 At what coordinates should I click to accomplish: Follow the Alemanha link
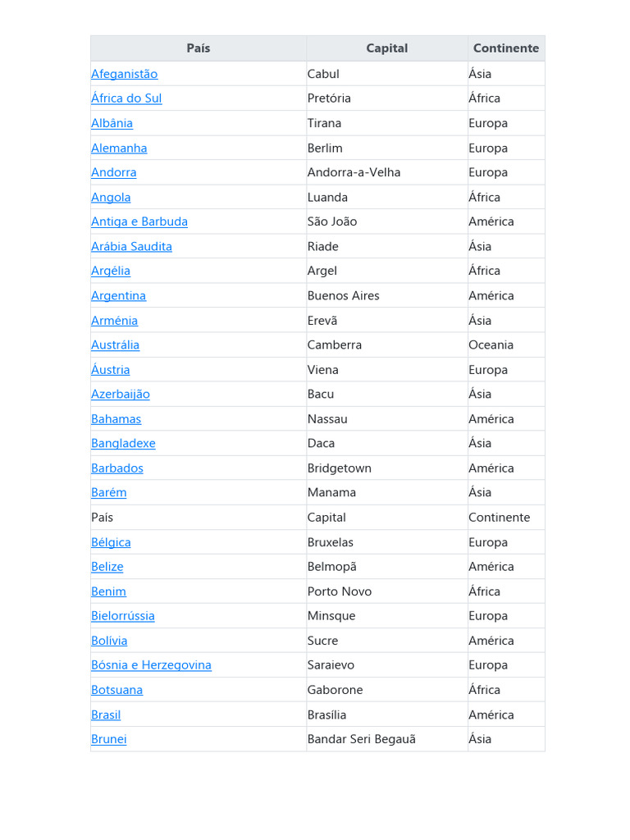pos(119,148)
